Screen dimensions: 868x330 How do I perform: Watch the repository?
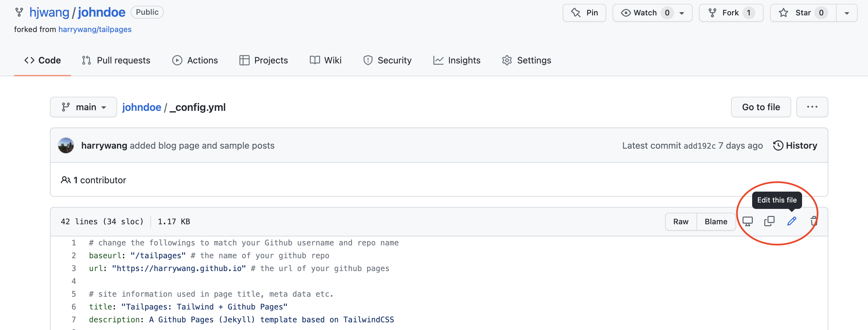coord(644,13)
